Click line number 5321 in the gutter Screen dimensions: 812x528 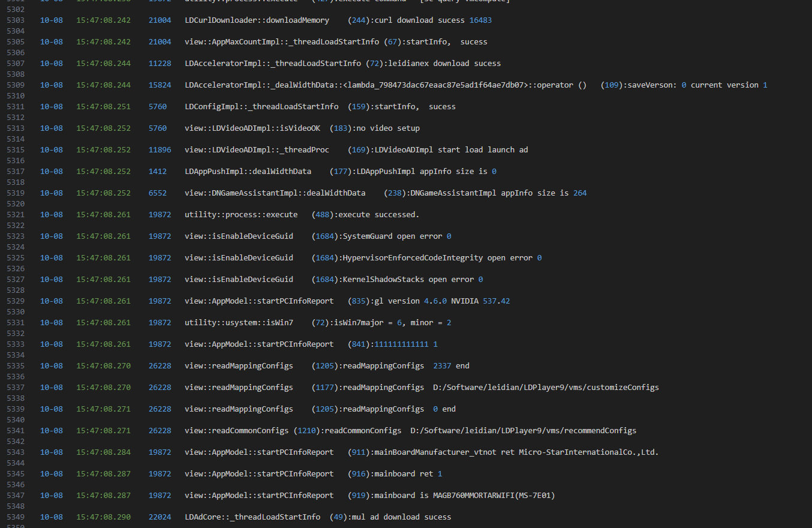pyautogui.click(x=16, y=215)
